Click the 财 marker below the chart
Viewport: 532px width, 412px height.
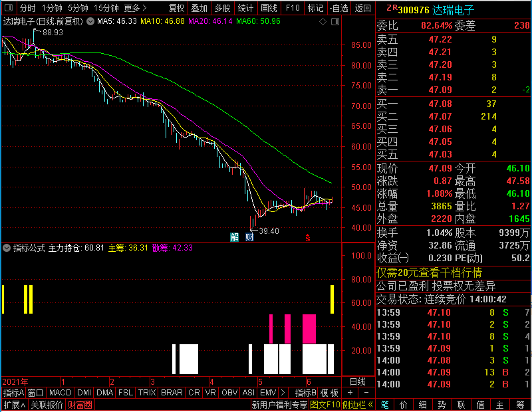(249, 237)
